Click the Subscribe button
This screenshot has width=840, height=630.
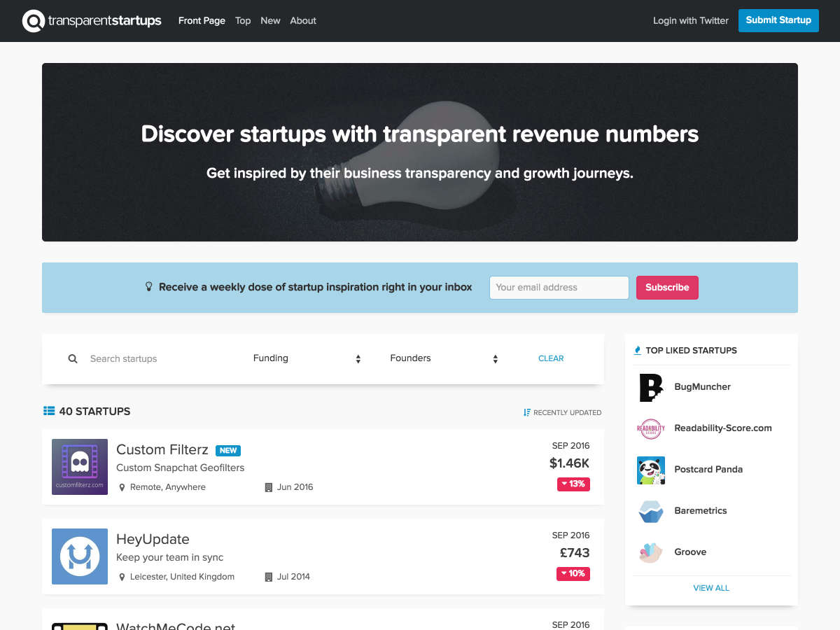point(667,288)
